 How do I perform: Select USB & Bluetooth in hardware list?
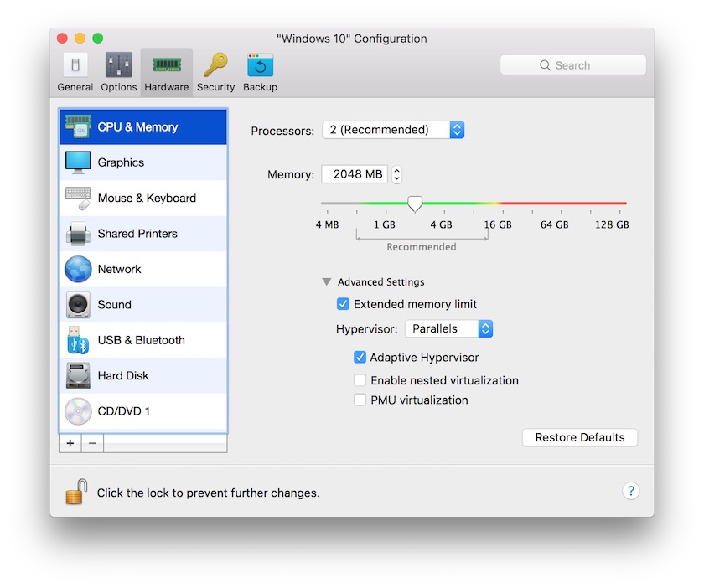tap(143, 340)
